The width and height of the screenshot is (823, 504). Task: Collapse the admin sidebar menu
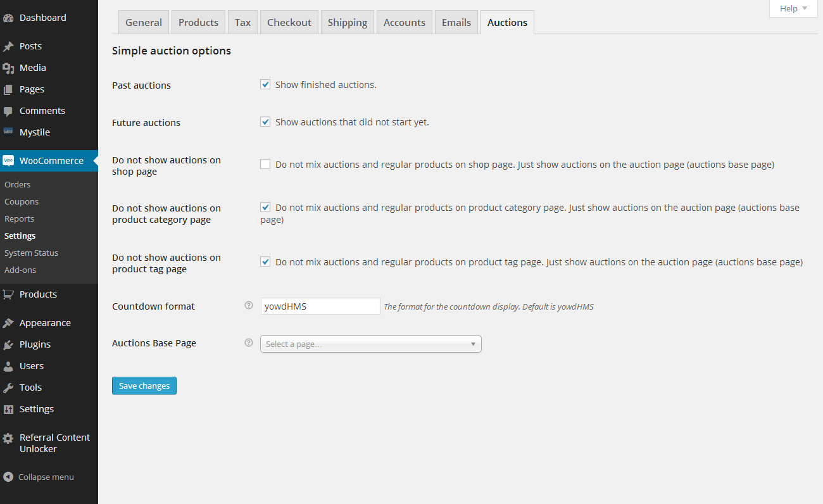tap(39, 477)
